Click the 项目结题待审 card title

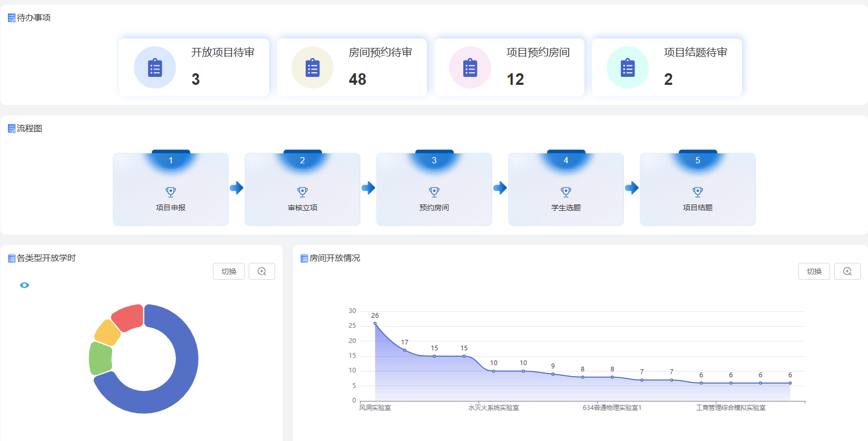pos(696,53)
